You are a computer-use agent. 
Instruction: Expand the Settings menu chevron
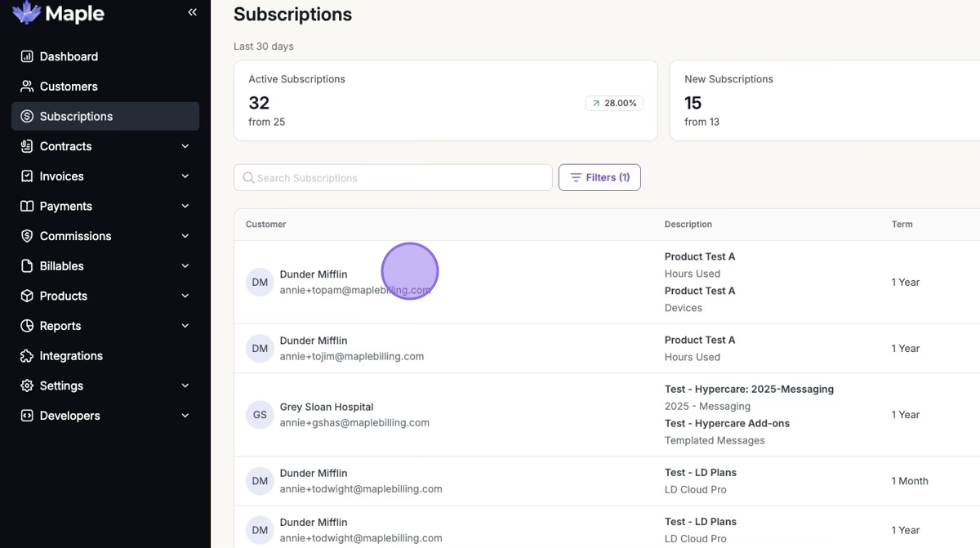[185, 385]
